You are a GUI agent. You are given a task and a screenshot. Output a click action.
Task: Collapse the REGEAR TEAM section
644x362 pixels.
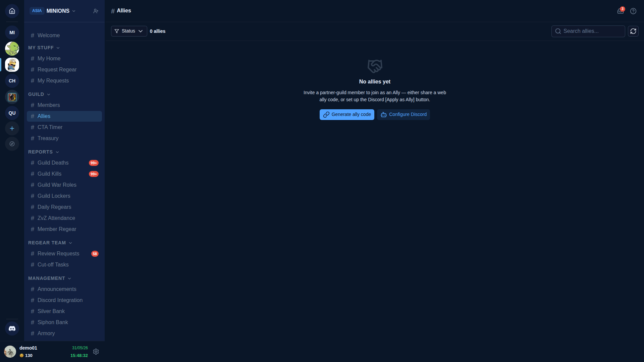(50, 243)
